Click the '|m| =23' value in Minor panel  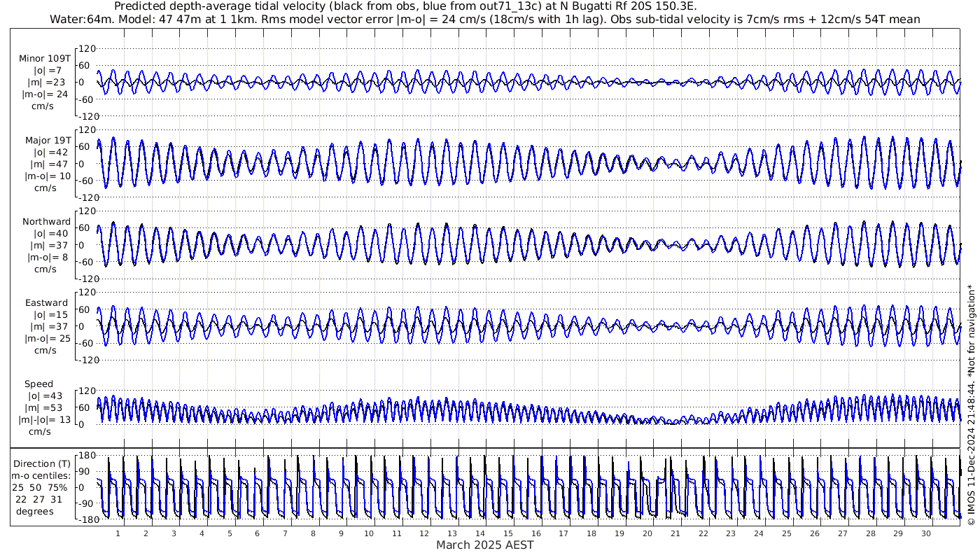pyautogui.click(x=49, y=83)
